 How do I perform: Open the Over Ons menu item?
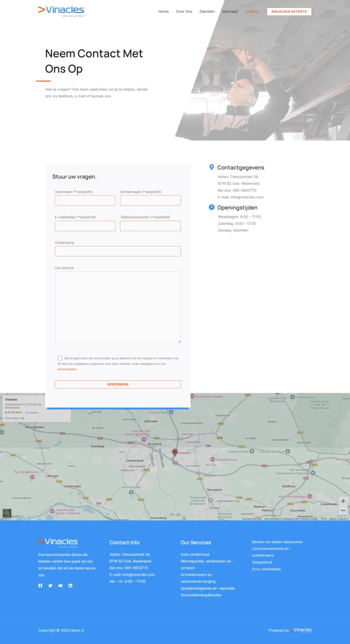click(x=184, y=12)
